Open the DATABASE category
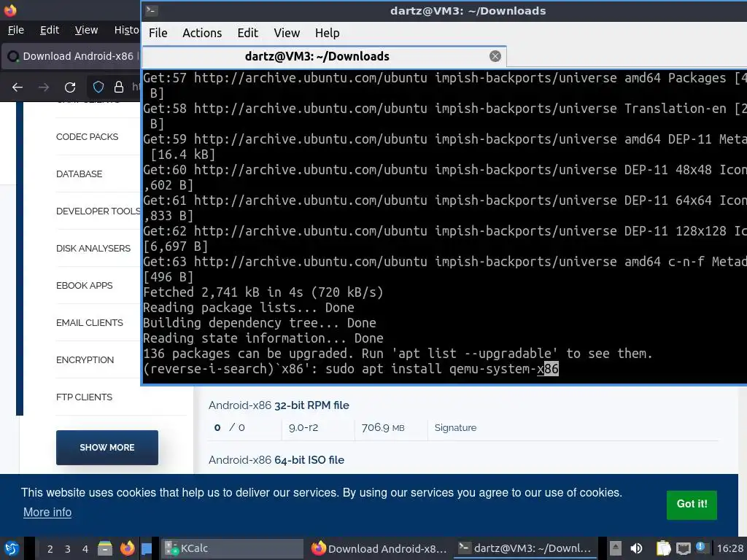The image size is (747, 560). 79,174
